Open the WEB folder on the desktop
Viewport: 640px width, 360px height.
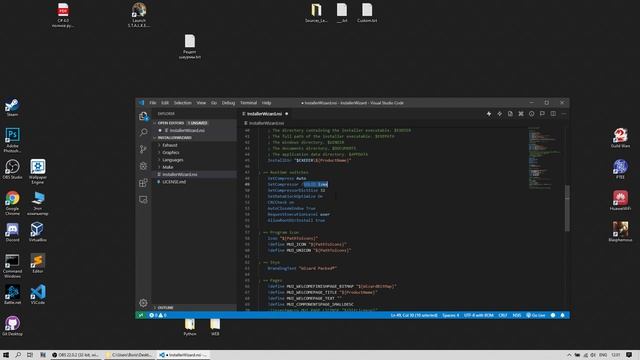[x=215, y=328]
